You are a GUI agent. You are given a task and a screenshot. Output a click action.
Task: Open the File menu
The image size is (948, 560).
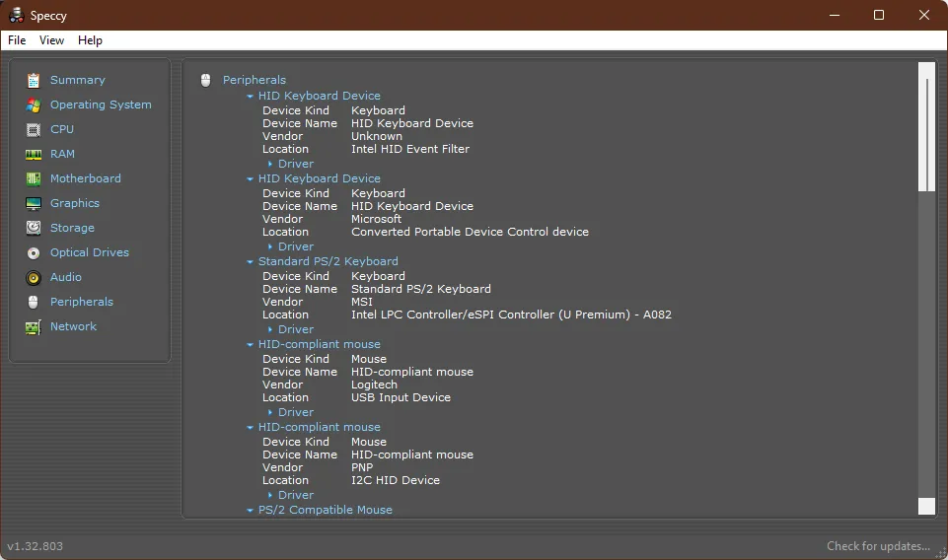point(17,40)
